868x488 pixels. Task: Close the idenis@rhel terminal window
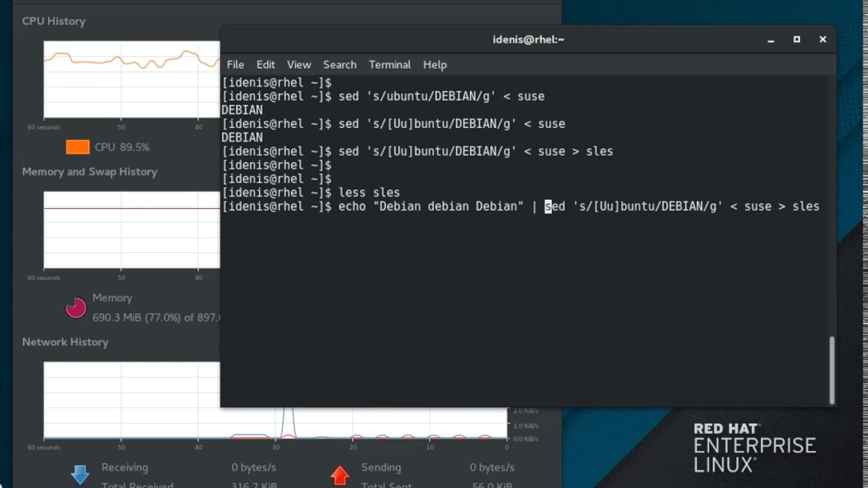coord(823,39)
